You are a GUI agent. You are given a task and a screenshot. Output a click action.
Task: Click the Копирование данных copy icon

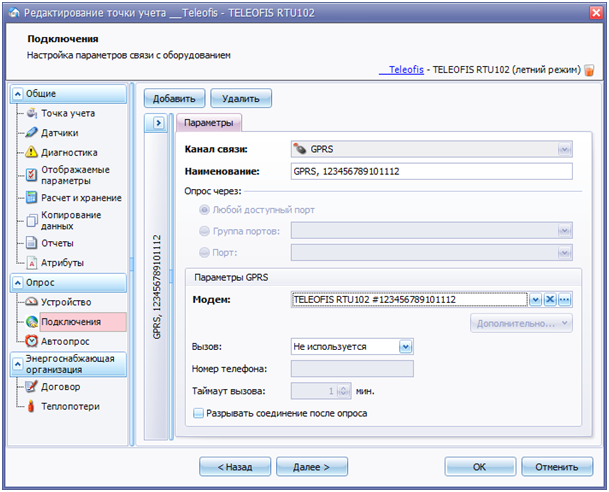[31, 221]
